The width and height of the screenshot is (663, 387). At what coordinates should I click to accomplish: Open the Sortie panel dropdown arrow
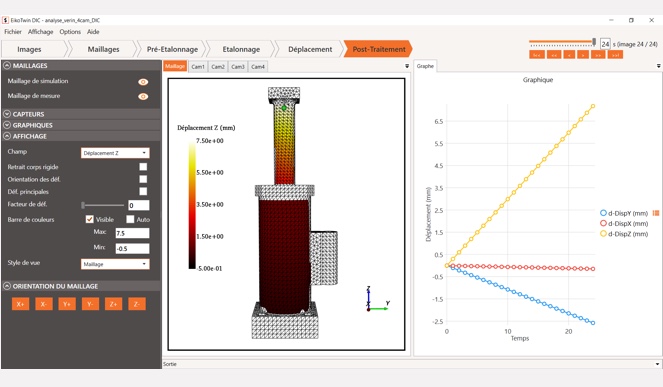[x=658, y=364]
